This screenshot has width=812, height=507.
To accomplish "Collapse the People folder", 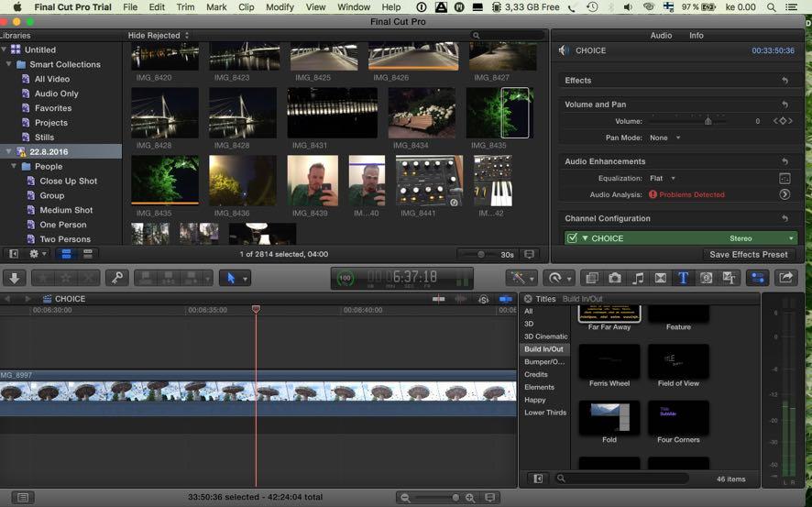I will click(14, 166).
